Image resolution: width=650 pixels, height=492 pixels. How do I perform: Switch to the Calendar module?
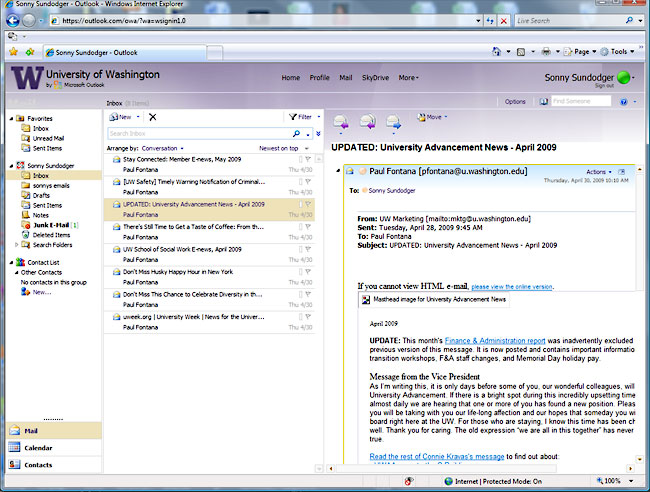(53, 448)
